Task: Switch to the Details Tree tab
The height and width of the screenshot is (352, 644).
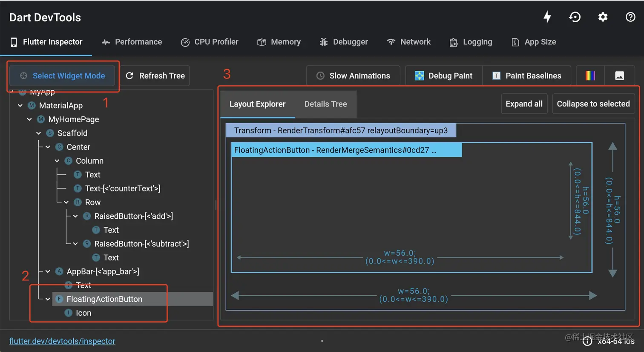Action: [326, 104]
